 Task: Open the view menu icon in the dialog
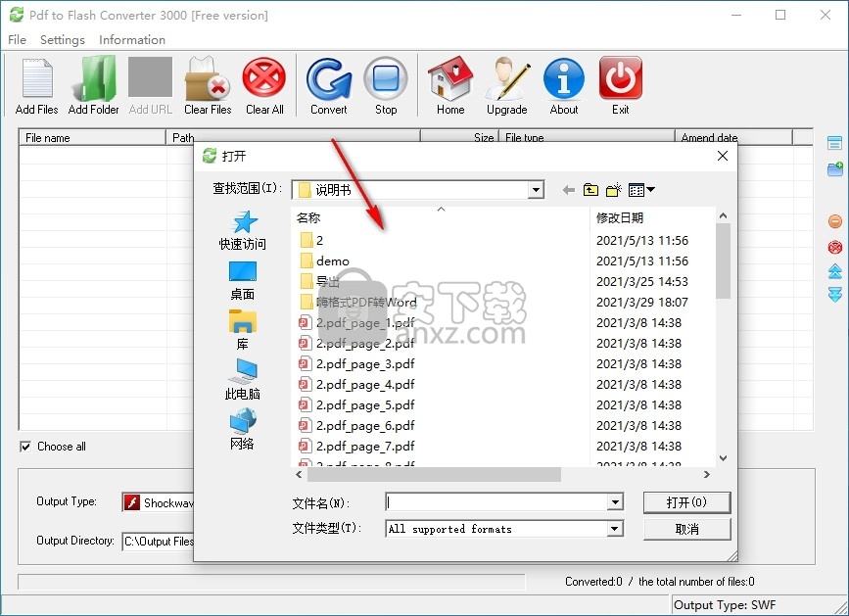[641, 190]
